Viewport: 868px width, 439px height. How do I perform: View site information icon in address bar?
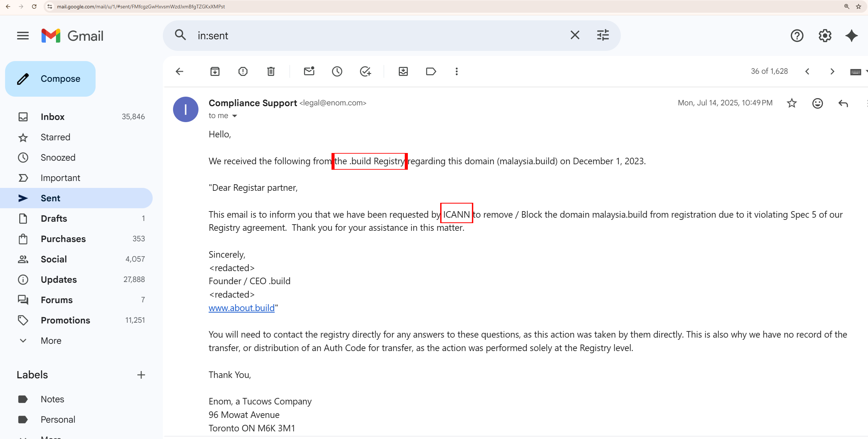tap(50, 7)
